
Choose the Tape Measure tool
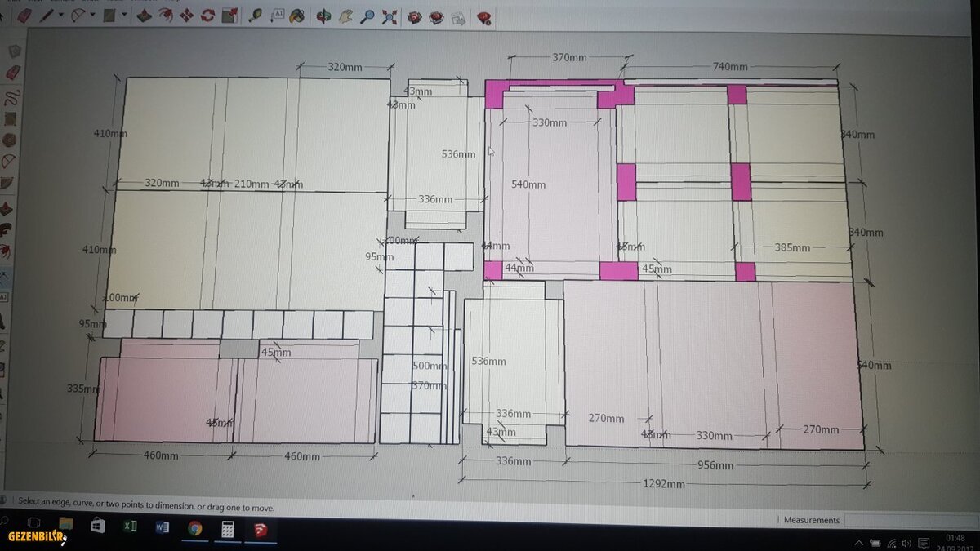coord(256,15)
